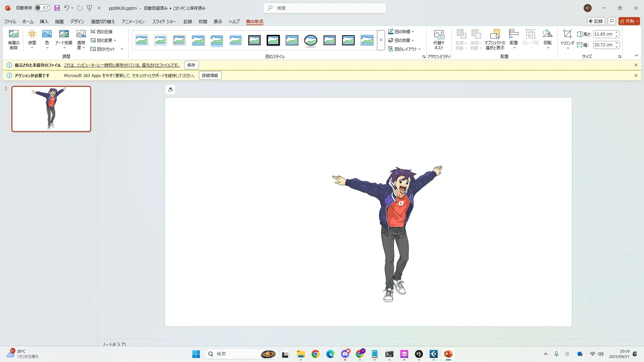The image size is (644, 362).
Task: Open the Picture Border (図の枠線) dropdown
Action: point(401,32)
